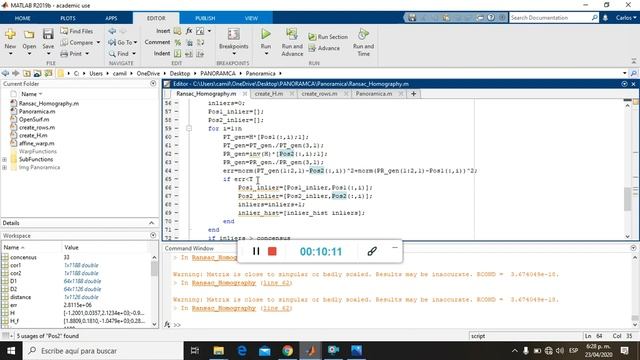The width and height of the screenshot is (640, 360).
Task: Click the navigate back arrow in ribbon
Action: [112, 31]
